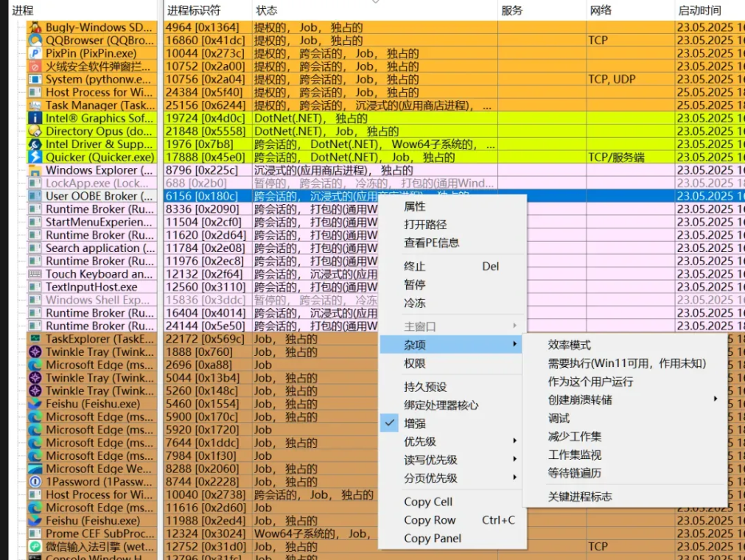Viewport: 745px width, 560px height.
Task: Select 暂停 from the context menu
Action: (x=452, y=284)
